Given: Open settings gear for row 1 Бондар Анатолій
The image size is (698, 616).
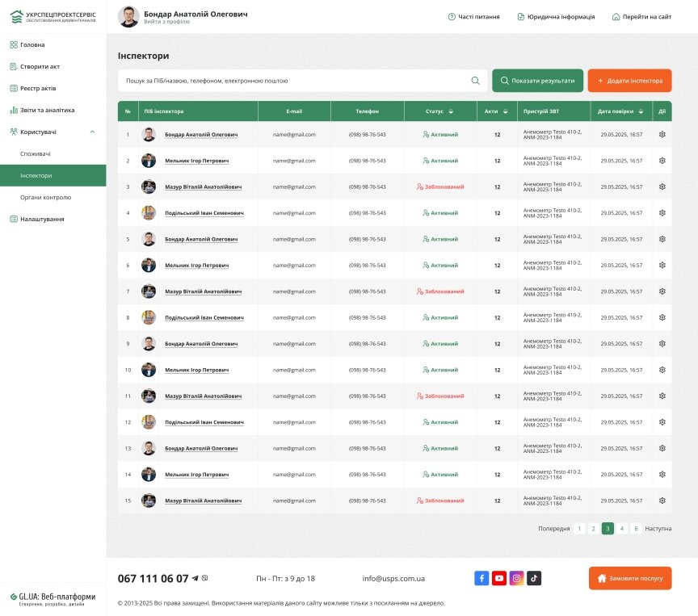Looking at the screenshot, I should 662,134.
